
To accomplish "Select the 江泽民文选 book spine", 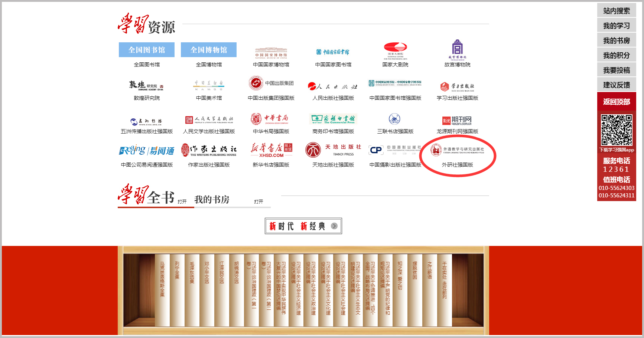I will tap(222, 290).
